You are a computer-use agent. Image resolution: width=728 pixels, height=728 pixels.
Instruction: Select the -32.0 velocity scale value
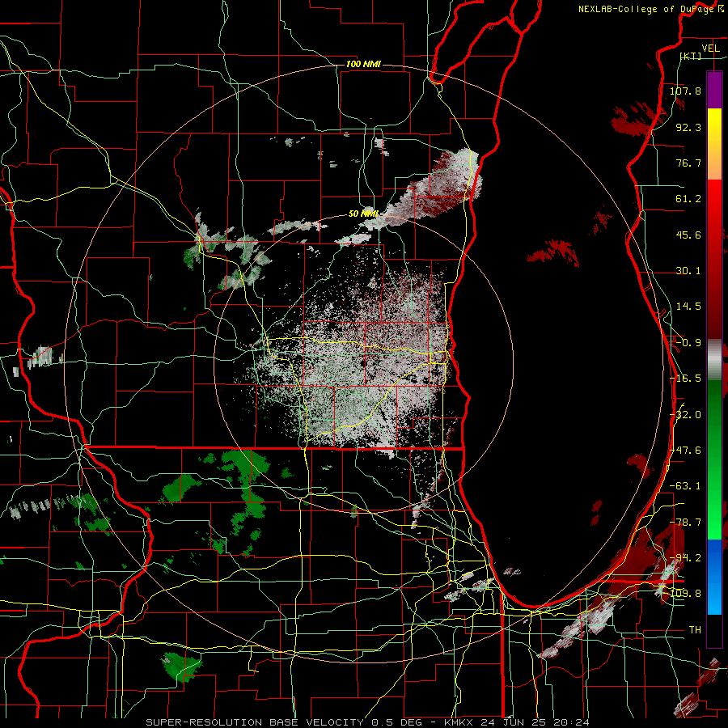685,415
